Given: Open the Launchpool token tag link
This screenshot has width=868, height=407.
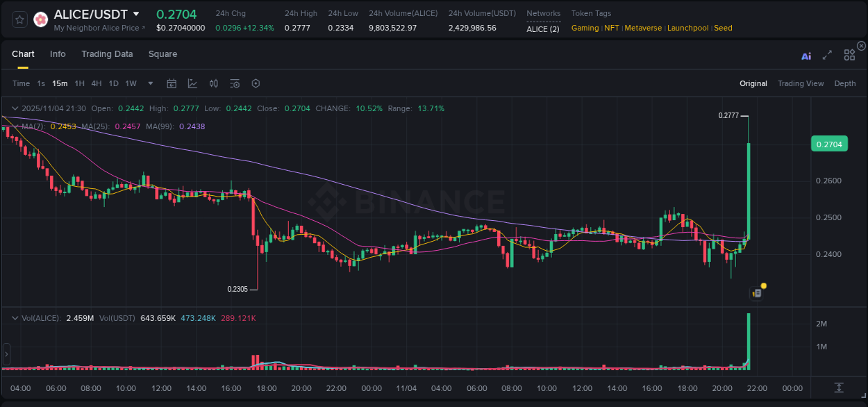Looking at the screenshot, I should point(687,28).
